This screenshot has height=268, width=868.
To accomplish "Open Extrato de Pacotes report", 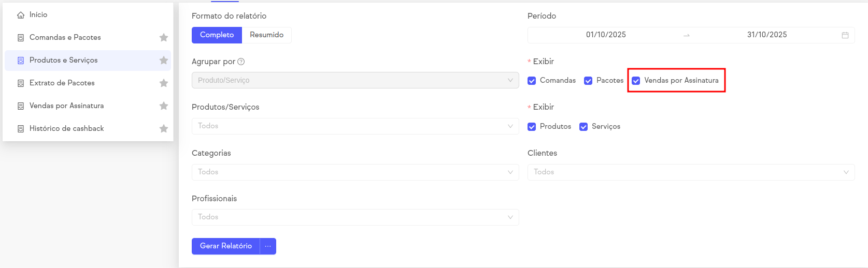I will pos(62,83).
